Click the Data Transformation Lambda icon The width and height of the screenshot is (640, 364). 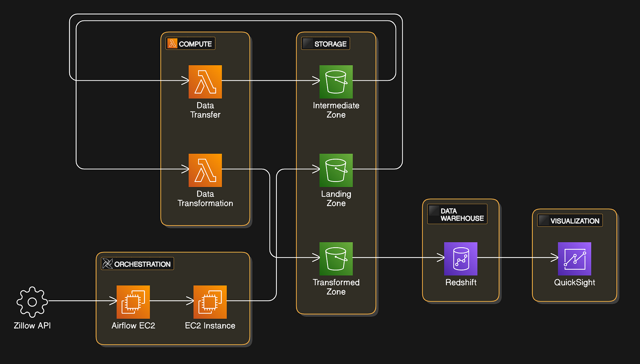[x=205, y=170]
